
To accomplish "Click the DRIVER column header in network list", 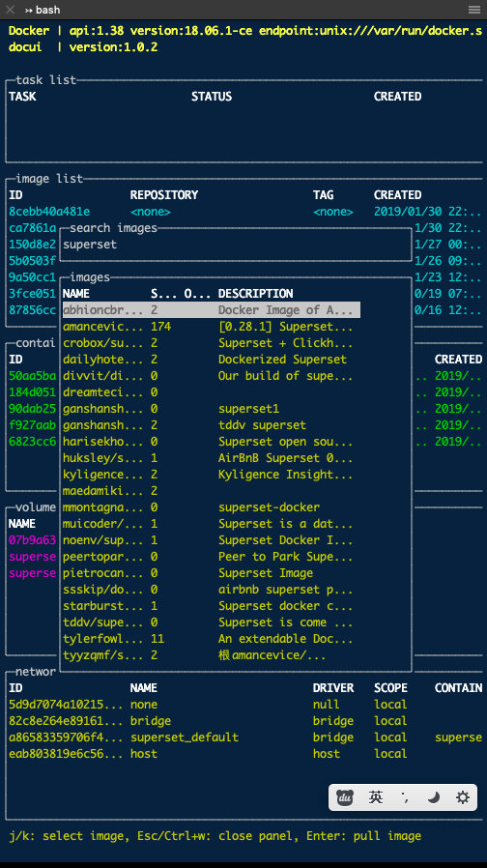I will 333,687.
